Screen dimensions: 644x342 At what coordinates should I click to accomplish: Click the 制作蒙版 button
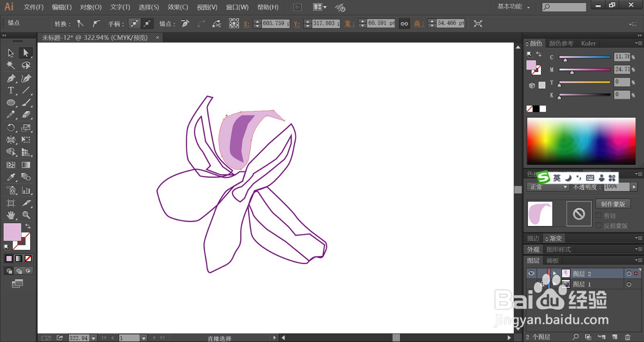(x=613, y=204)
